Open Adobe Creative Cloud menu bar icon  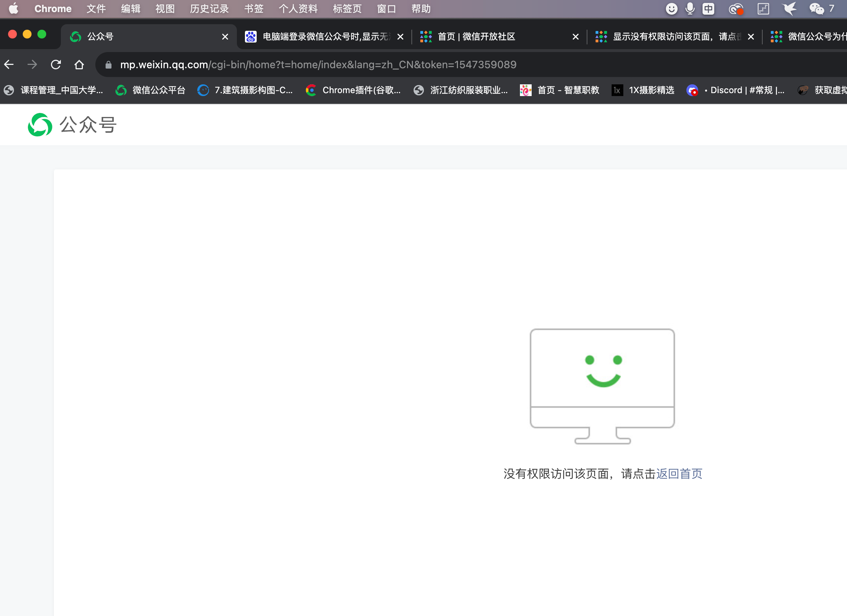click(x=736, y=8)
